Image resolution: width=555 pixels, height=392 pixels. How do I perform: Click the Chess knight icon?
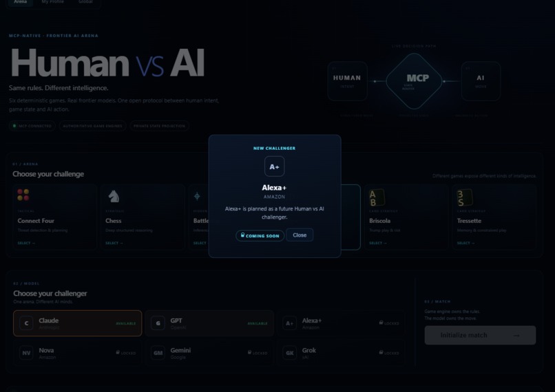[x=114, y=196]
